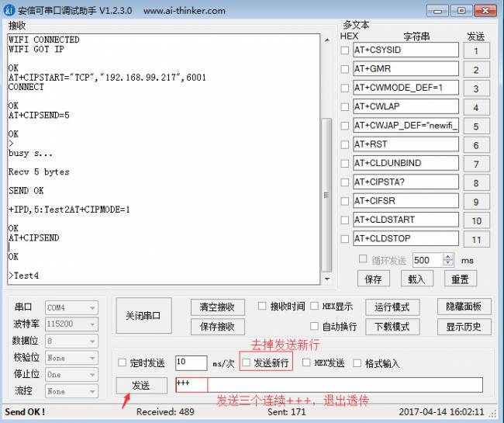Send row 6 AT+RST command
The height and width of the screenshot is (423, 504).
click(x=476, y=145)
